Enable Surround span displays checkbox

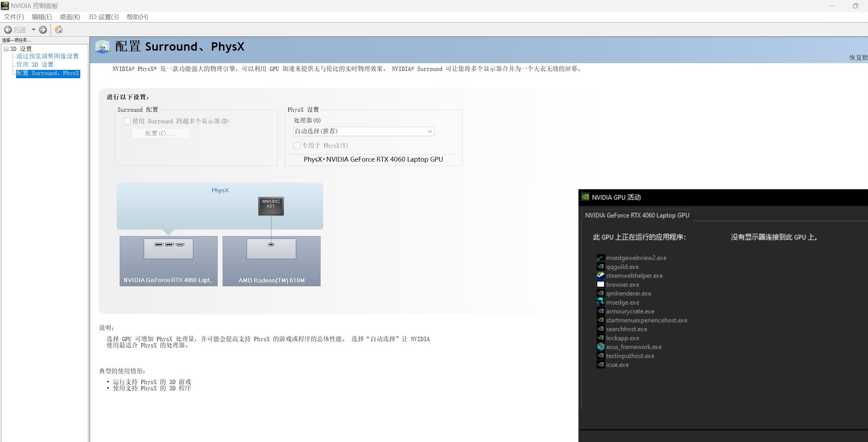coord(127,121)
